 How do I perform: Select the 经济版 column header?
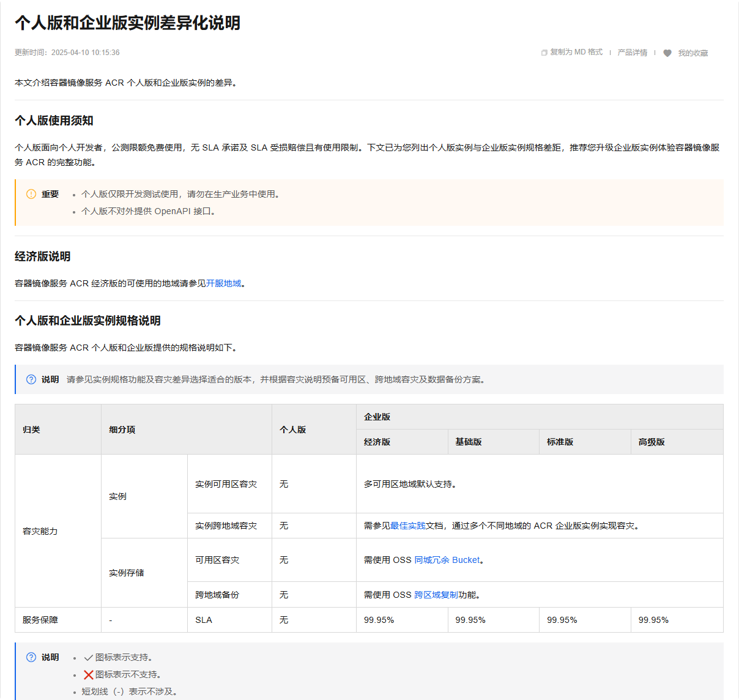point(377,442)
